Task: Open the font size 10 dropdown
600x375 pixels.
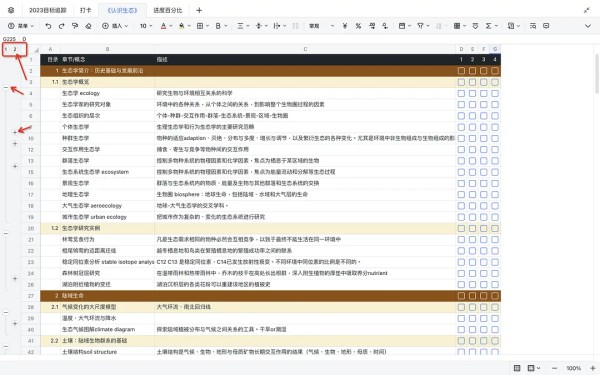Action: [x=146, y=26]
